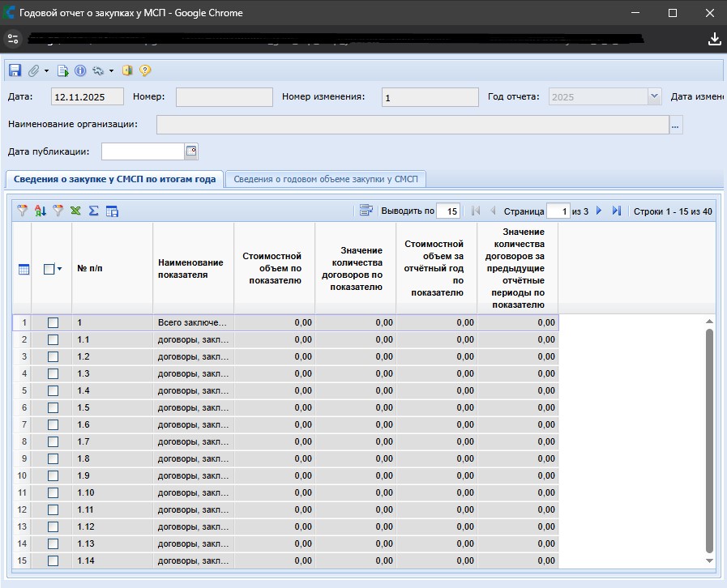Click the blue information icon in toolbar

point(80,70)
